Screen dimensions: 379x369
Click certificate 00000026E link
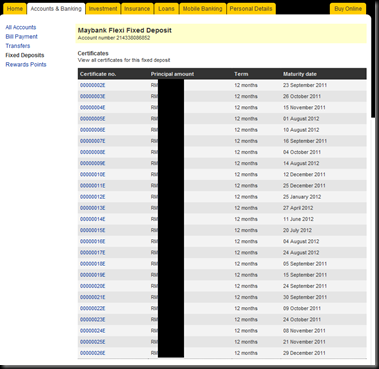click(93, 353)
